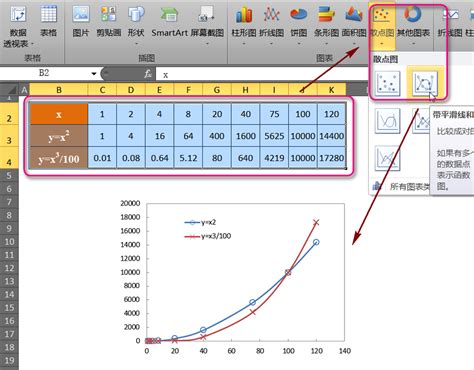Select row 10 header

coord(9,242)
